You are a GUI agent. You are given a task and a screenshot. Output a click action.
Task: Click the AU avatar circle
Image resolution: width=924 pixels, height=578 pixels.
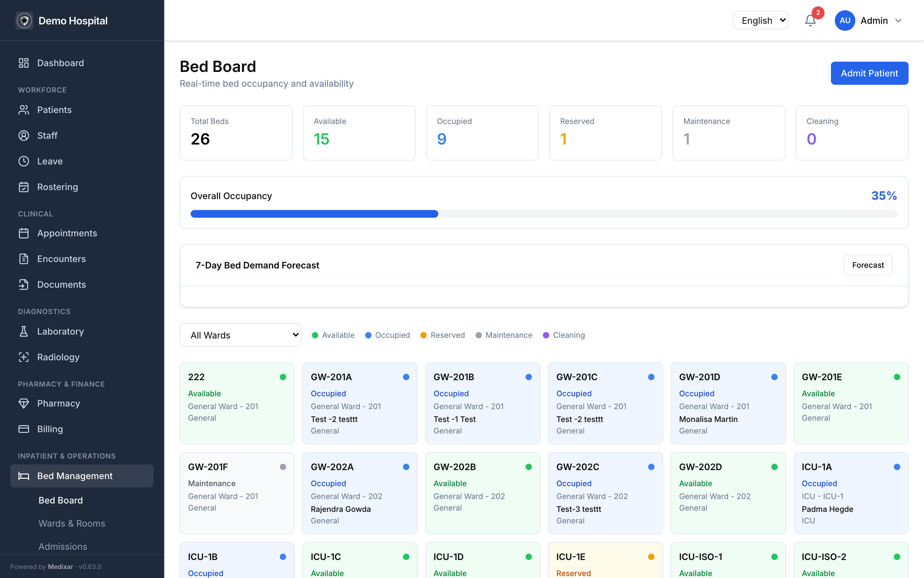(844, 21)
